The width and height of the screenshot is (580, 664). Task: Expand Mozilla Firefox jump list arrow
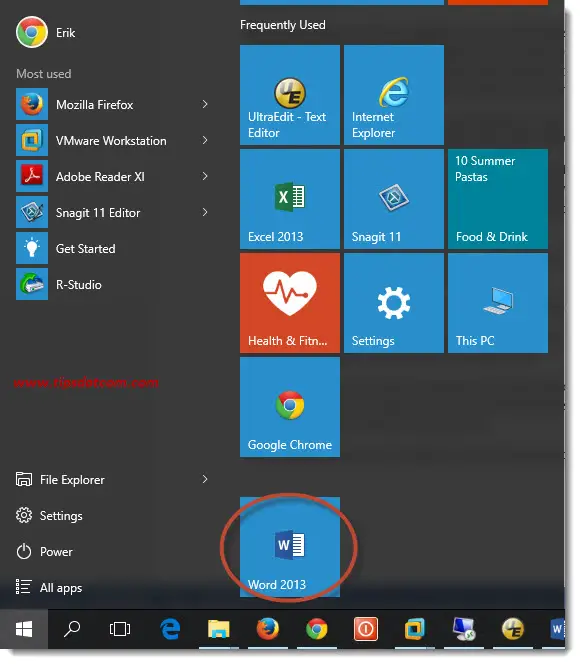coord(205,104)
